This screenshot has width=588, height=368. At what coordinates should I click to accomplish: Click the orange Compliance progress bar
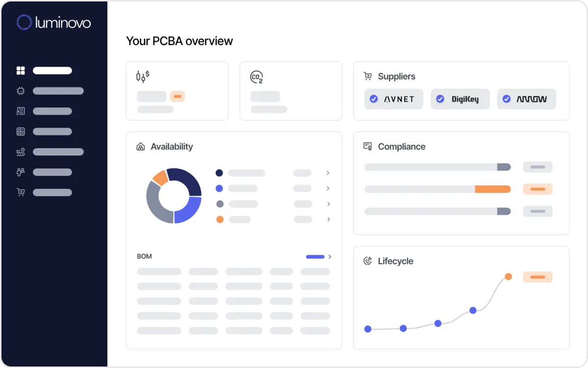[492, 189]
